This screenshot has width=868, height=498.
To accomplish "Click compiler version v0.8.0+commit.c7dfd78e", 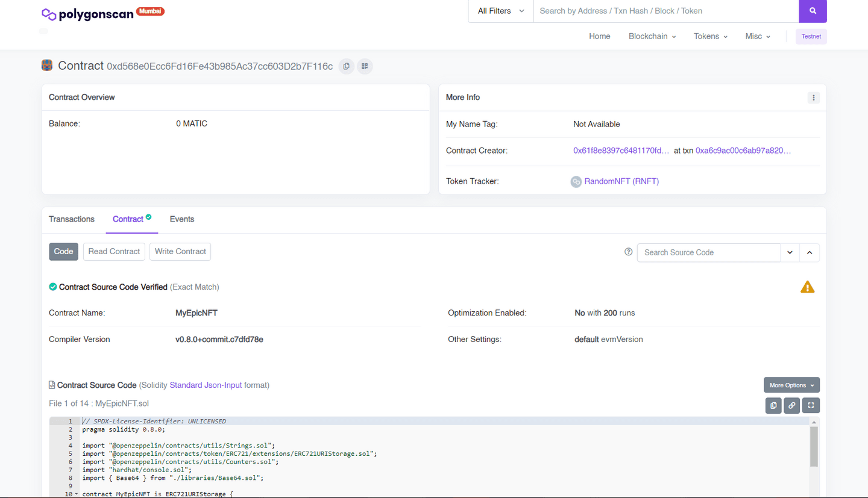I will point(219,340).
